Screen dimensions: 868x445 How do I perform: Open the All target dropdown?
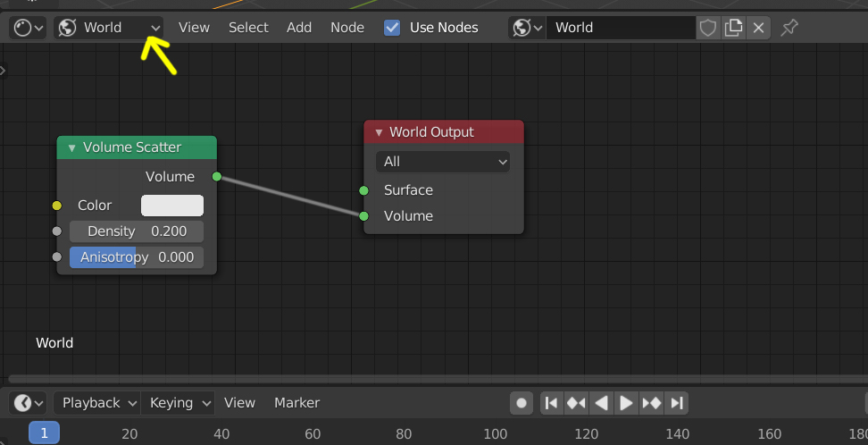coord(443,162)
